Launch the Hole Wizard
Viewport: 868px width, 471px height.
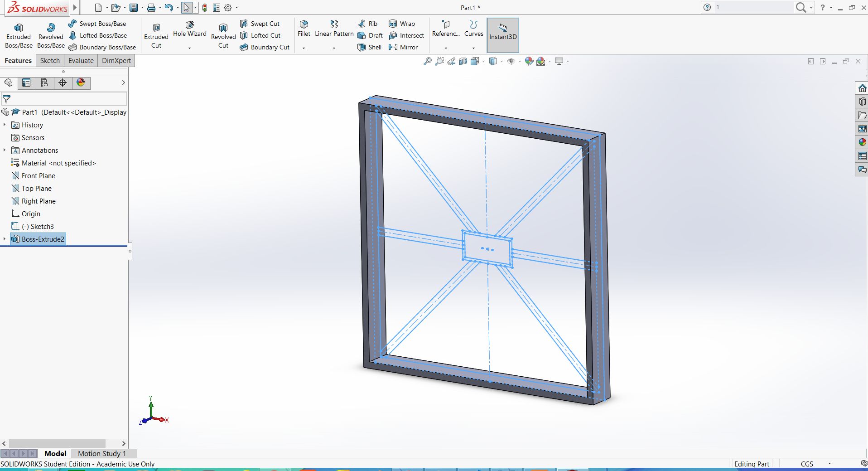pyautogui.click(x=189, y=29)
